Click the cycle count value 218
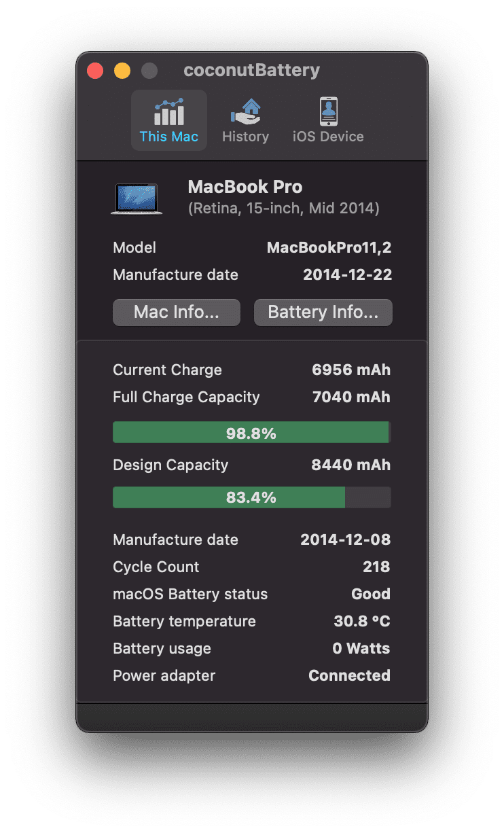504x833 pixels. click(x=377, y=567)
